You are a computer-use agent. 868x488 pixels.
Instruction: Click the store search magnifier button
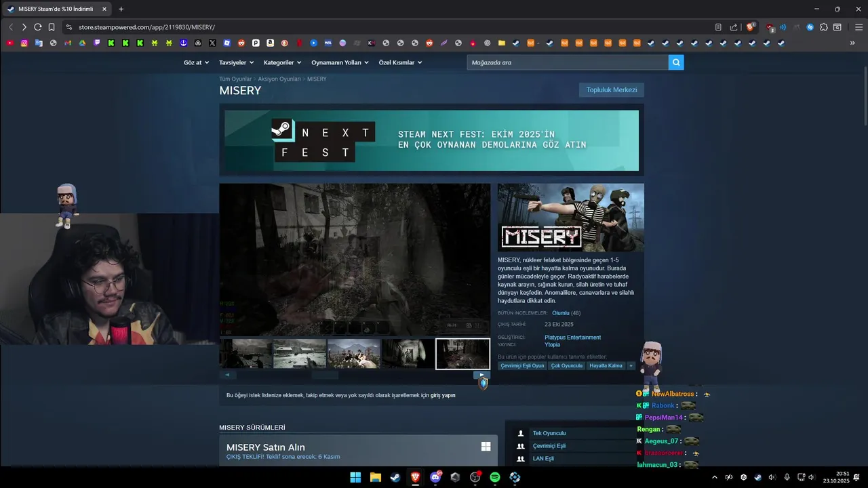(x=676, y=62)
